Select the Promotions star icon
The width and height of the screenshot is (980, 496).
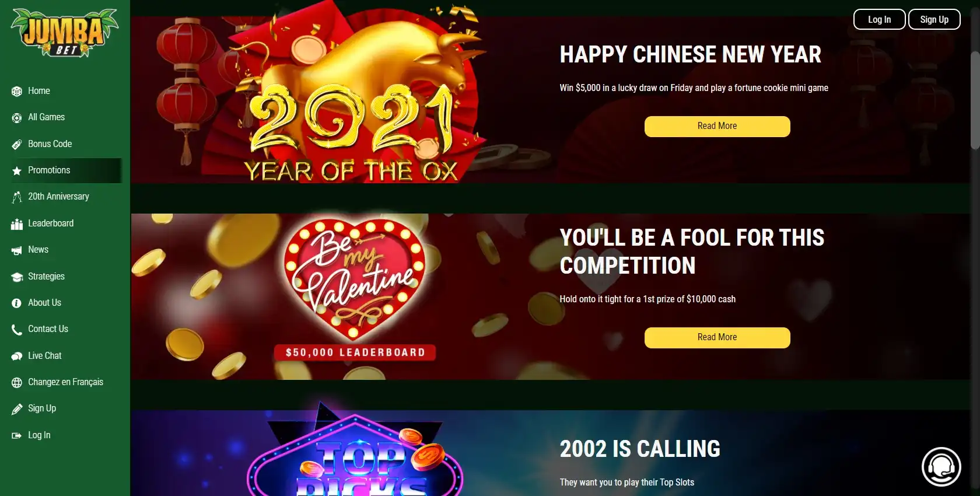[17, 171]
